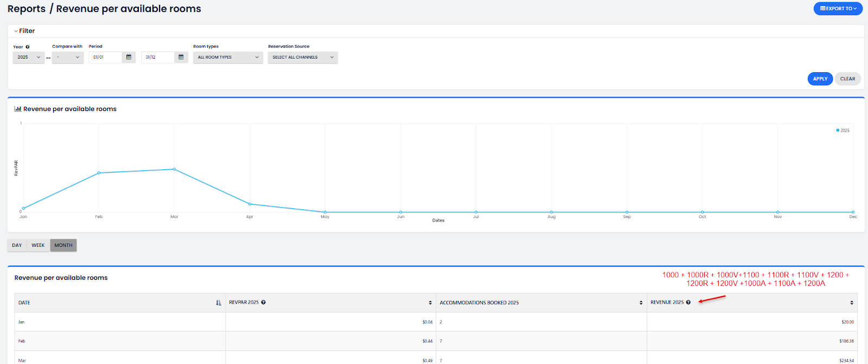Viewport: 868px width, 364px height.
Task: Open the Year dropdown showing 2025
Action: coord(29,57)
